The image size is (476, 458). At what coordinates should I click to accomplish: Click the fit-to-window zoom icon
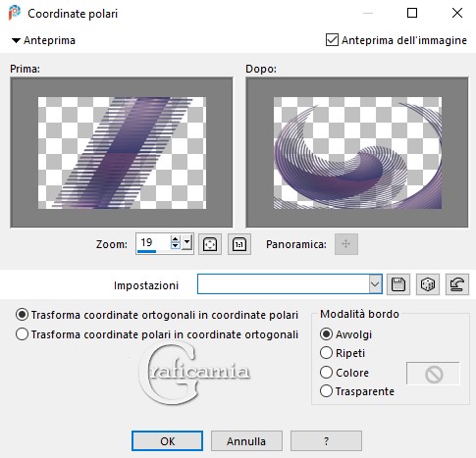coord(210,244)
